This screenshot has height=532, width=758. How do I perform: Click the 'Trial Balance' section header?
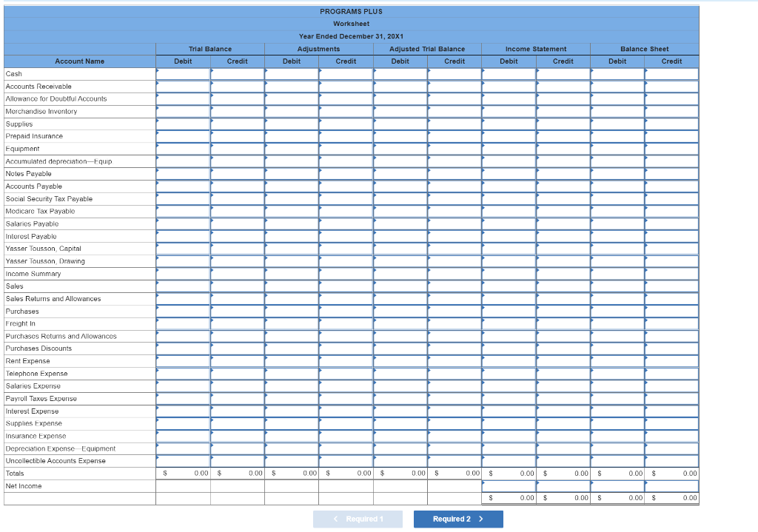(x=210, y=49)
